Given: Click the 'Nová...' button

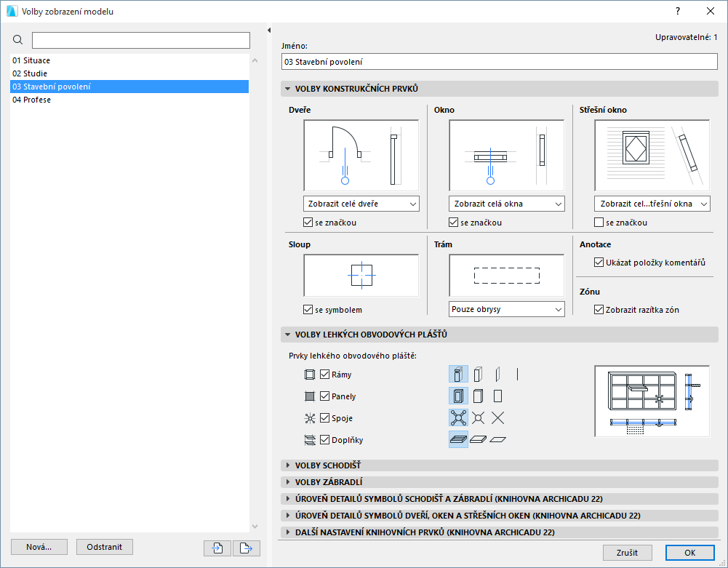Looking at the screenshot, I should [x=39, y=547].
